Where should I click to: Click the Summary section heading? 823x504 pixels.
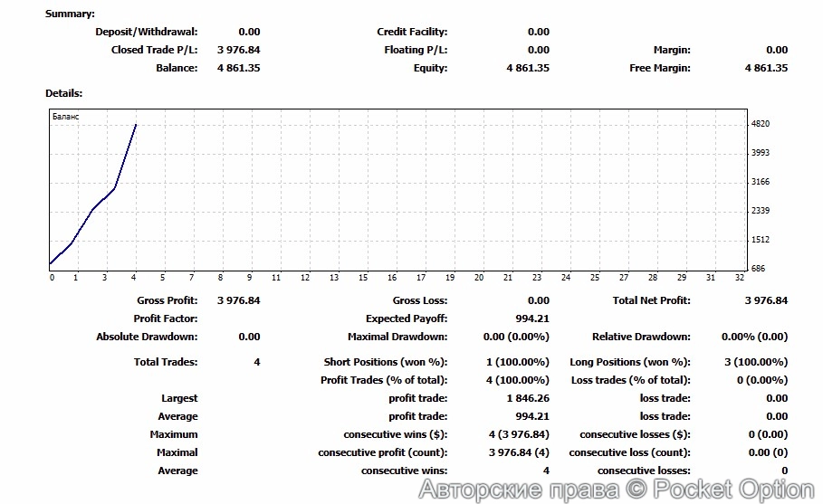[x=69, y=14]
